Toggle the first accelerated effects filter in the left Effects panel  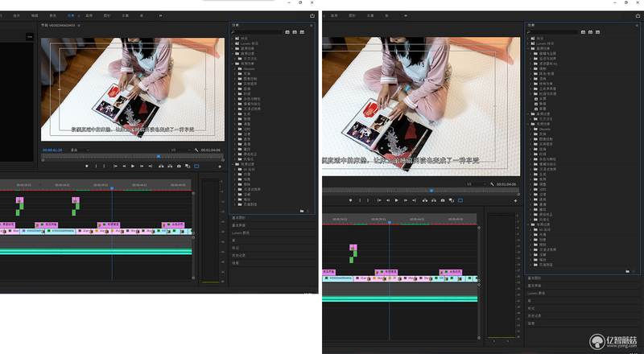click(287, 32)
